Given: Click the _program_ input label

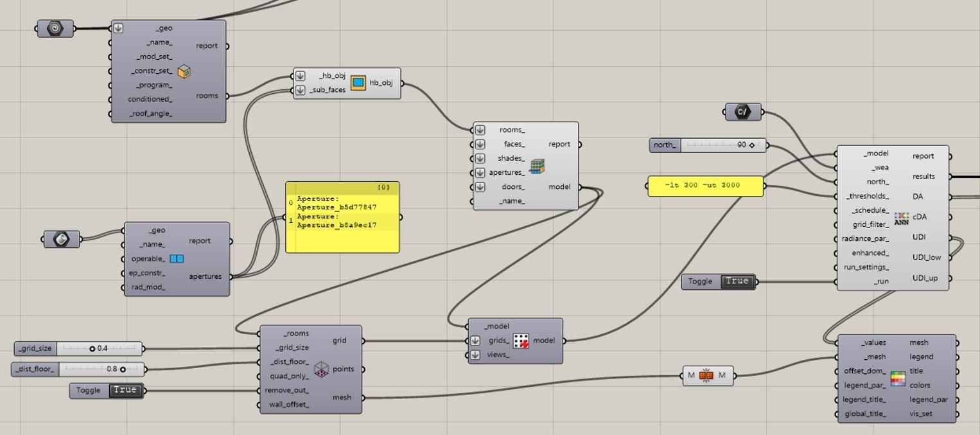Looking at the screenshot, I should [154, 85].
